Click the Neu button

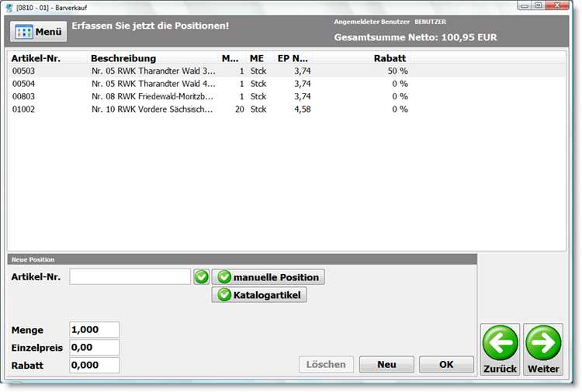point(386,365)
